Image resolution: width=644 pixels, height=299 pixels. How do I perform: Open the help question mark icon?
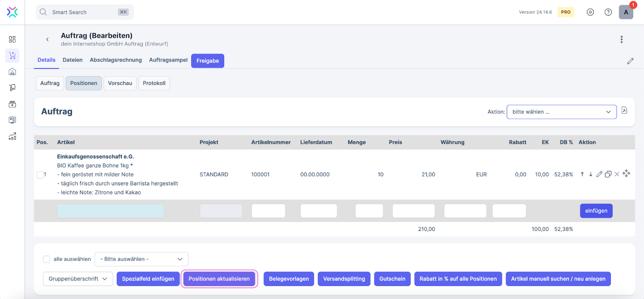(608, 12)
